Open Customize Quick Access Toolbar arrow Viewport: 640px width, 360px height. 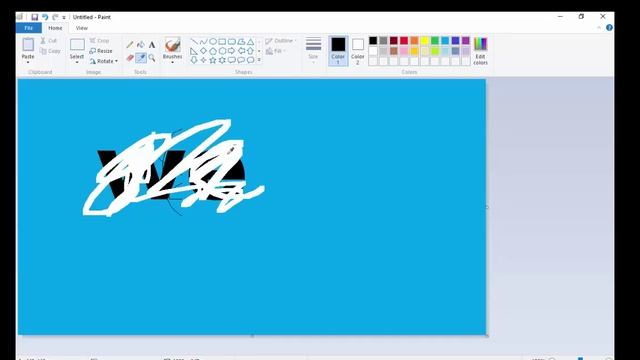click(64, 18)
